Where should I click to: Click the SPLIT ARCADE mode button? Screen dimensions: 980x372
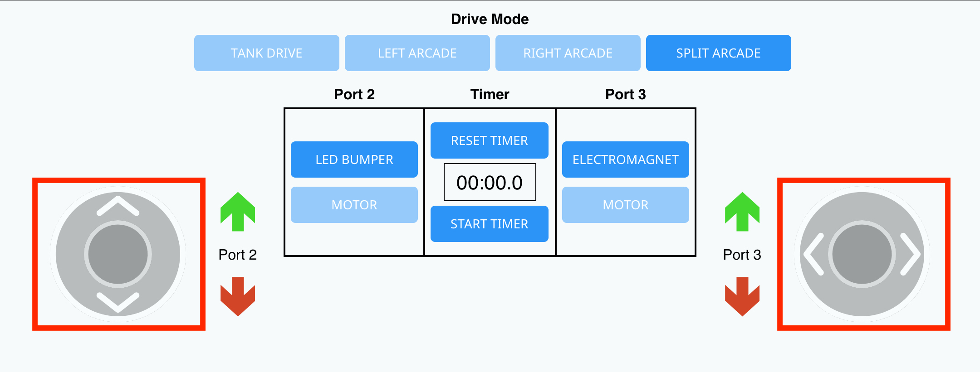coord(718,53)
